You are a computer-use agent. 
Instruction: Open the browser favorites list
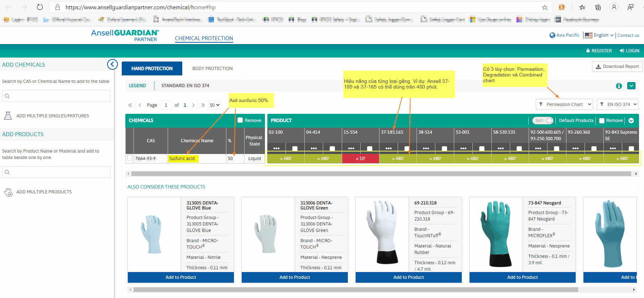(x=582, y=7)
